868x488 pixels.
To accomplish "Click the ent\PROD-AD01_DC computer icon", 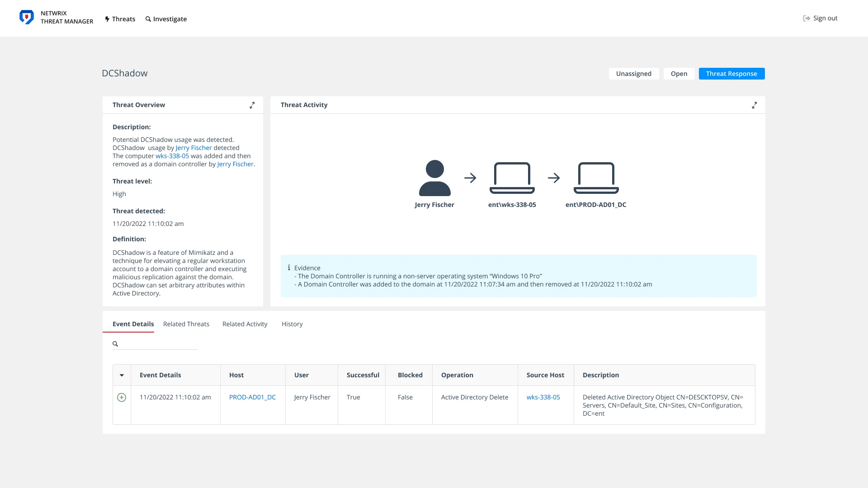I will [596, 178].
